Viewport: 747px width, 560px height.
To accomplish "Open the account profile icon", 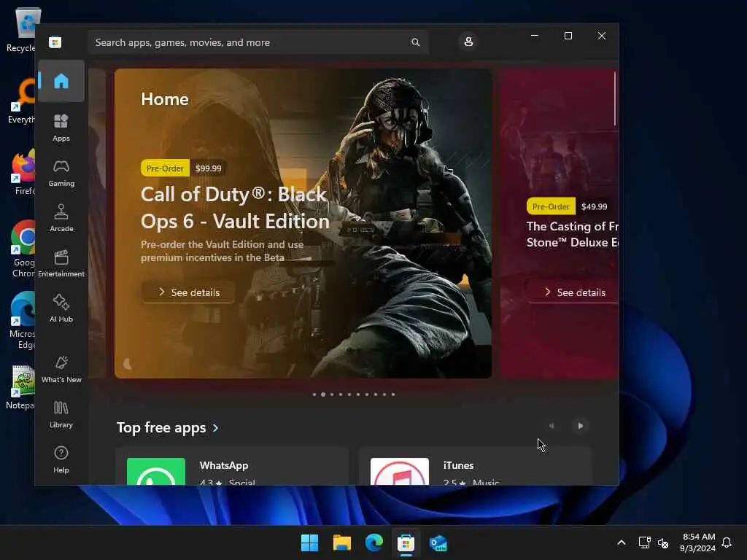I will (468, 42).
